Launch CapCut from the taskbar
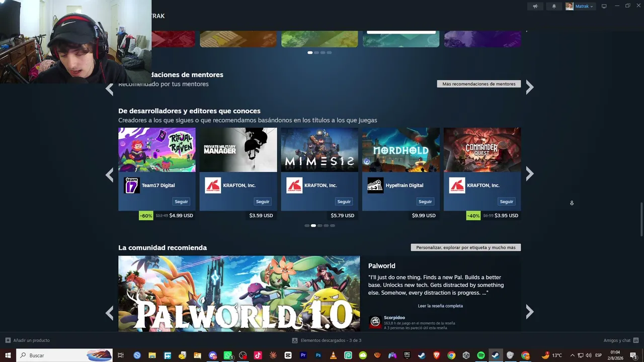644x362 pixels. (288, 355)
